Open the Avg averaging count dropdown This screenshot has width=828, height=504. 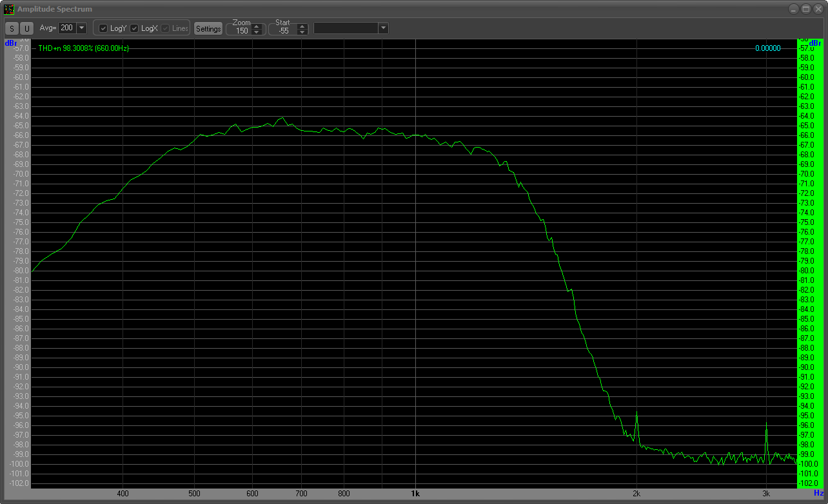pyautogui.click(x=81, y=28)
